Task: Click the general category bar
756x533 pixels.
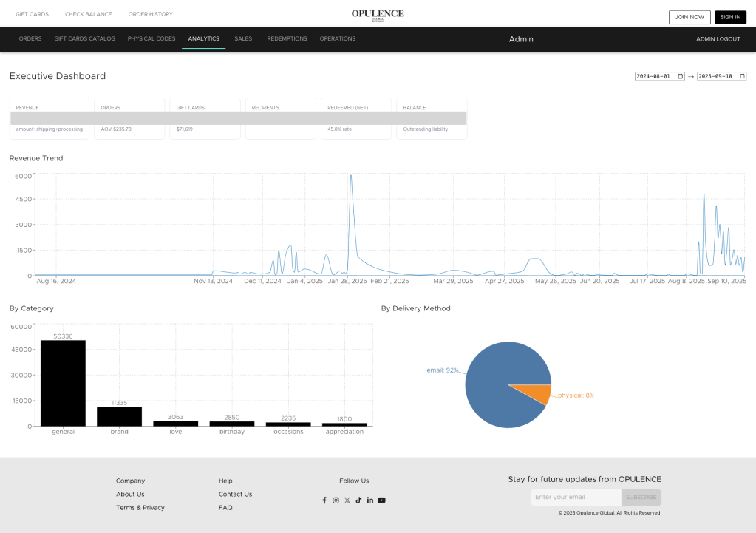Action: 63,383
